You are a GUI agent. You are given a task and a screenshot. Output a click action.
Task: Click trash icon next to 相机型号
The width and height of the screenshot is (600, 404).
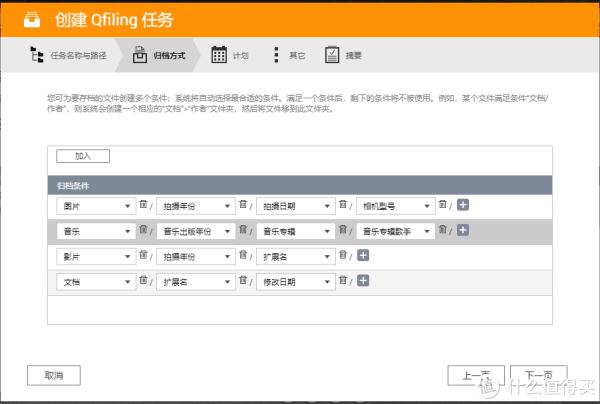[443, 205]
